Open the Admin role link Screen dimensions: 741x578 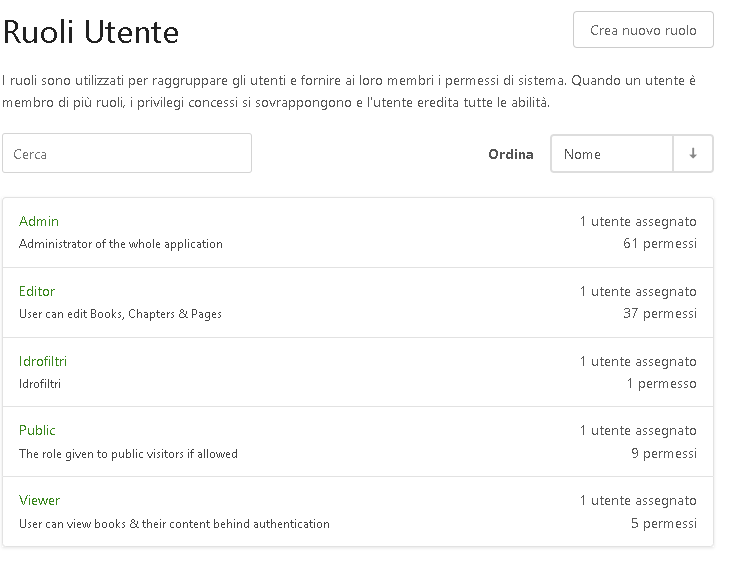[39, 221]
